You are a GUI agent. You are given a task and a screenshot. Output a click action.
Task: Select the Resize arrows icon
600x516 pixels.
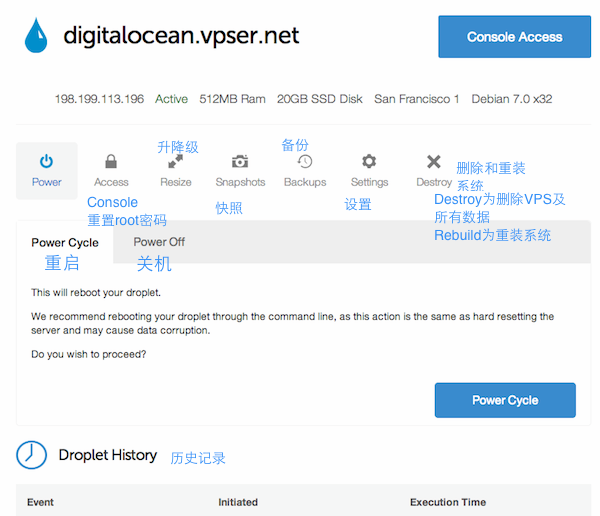176,161
